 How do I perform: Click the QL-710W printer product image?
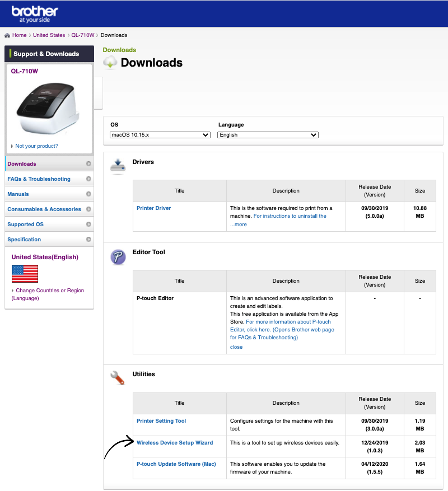click(x=48, y=108)
